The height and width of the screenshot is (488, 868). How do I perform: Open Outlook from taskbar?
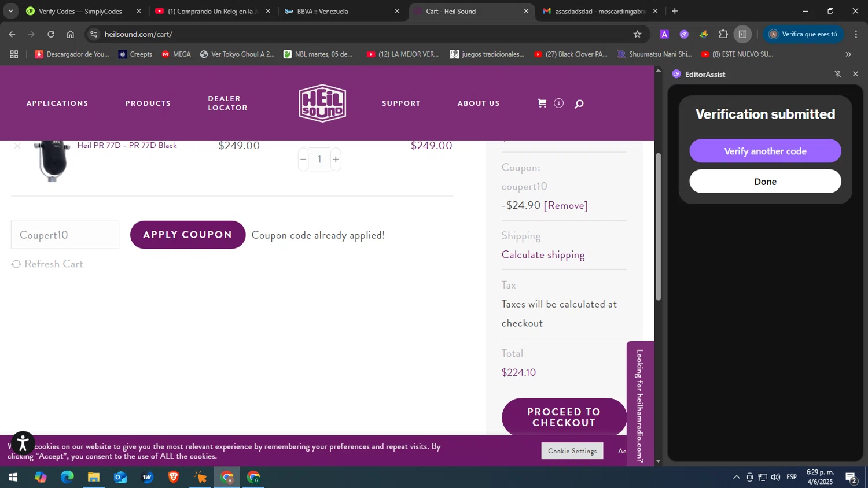120,478
